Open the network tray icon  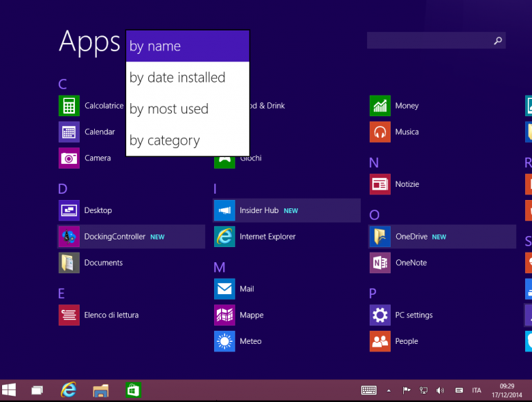(x=423, y=390)
